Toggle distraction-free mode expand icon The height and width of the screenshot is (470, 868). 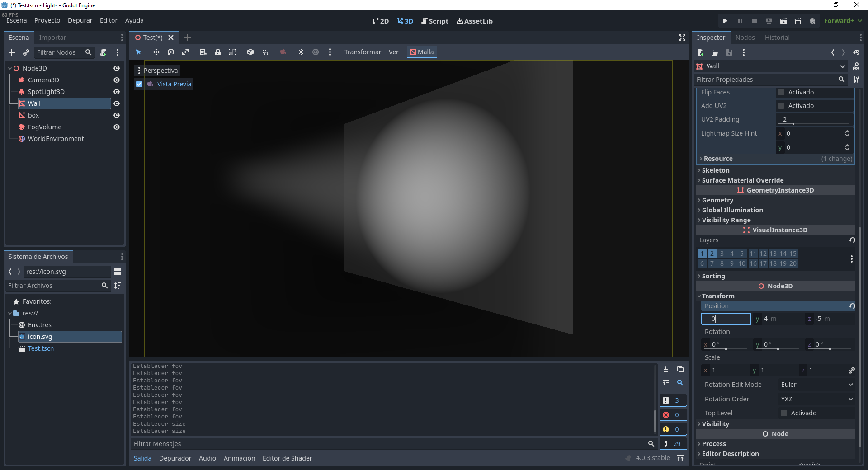tap(682, 38)
